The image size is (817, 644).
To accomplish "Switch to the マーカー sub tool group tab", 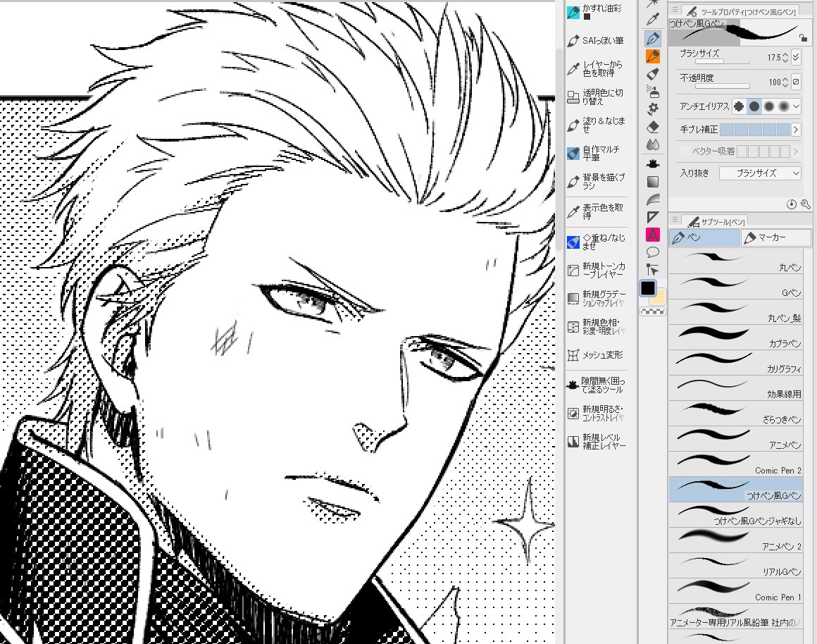I will (x=776, y=237).
